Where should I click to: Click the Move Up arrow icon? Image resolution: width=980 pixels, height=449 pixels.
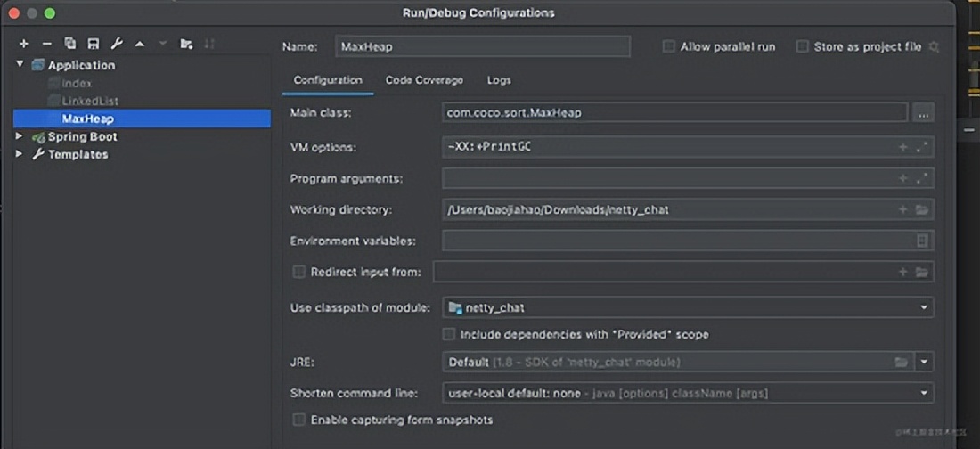[140, 44]
